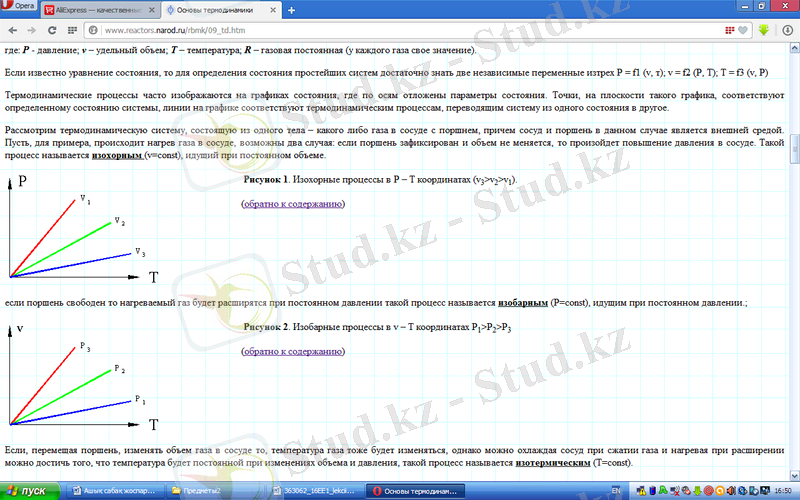This screenshot has height=500, width=800.
Task: Click the browser Back arrow button
Action: point(12,30)
